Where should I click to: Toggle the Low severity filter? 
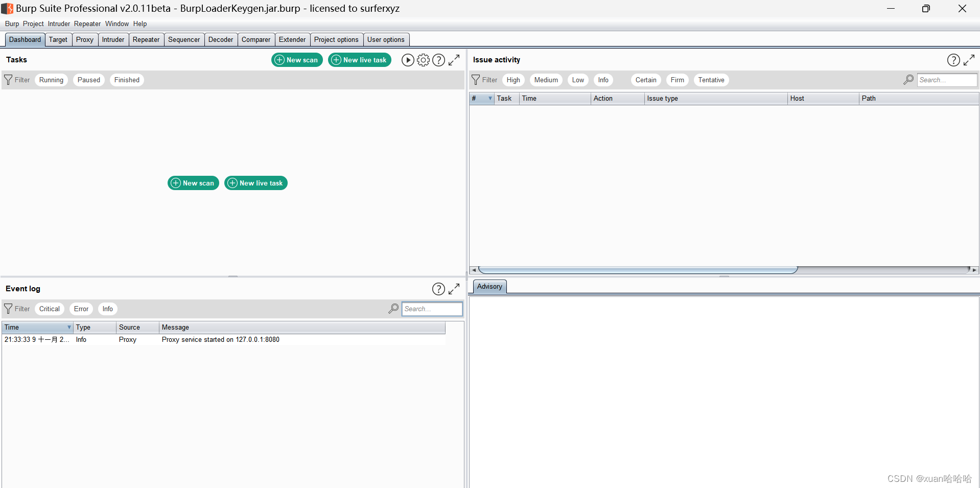[578, 80]
